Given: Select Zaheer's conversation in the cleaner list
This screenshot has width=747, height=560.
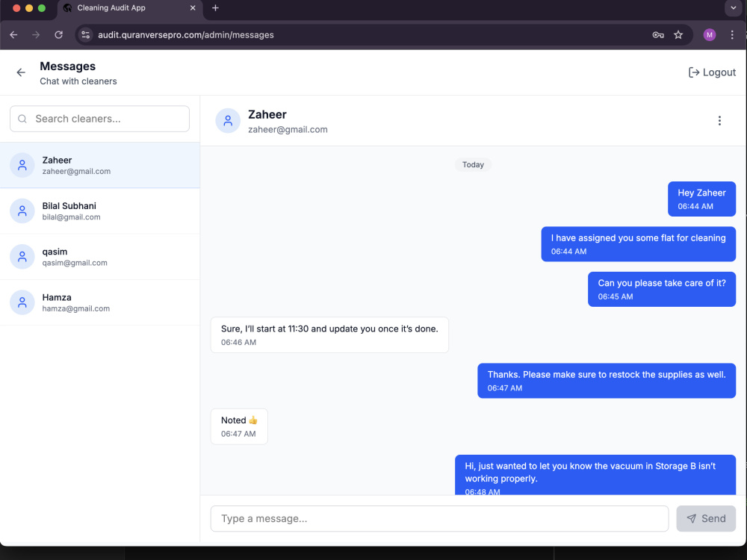Looking at the screenshot, I should click(99, 165).
